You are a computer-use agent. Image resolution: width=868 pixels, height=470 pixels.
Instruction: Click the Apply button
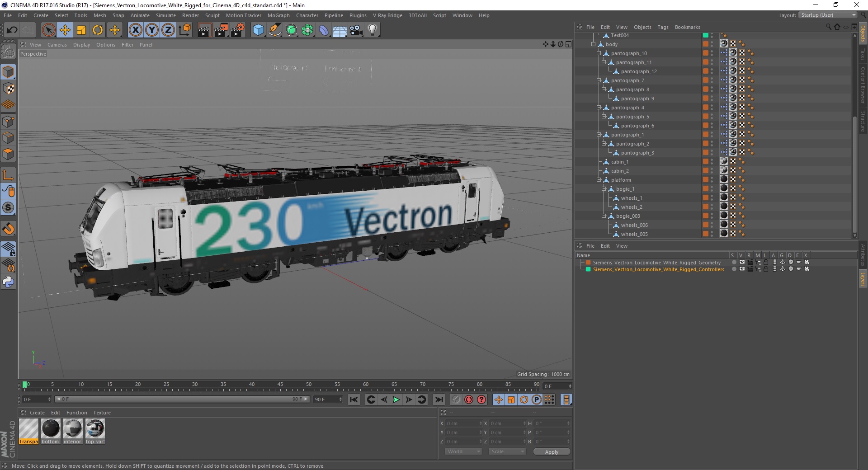[552, 452]
